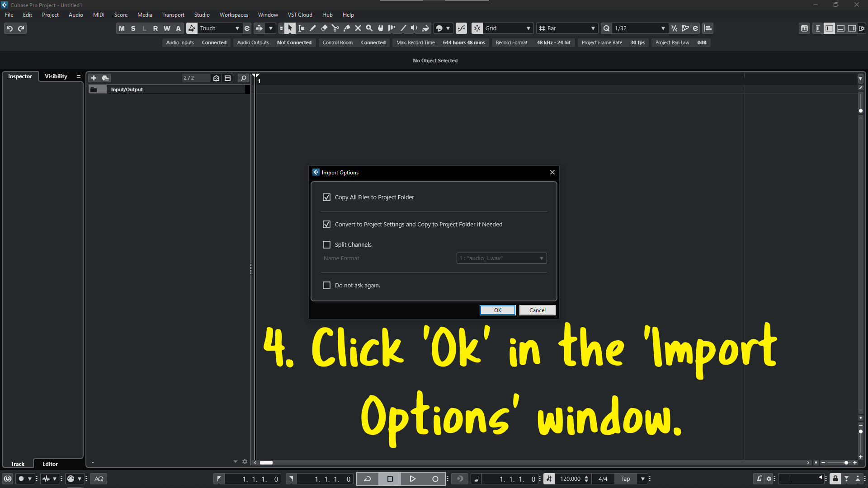
Task: Select the Erase tool
Action: point(324,28)
